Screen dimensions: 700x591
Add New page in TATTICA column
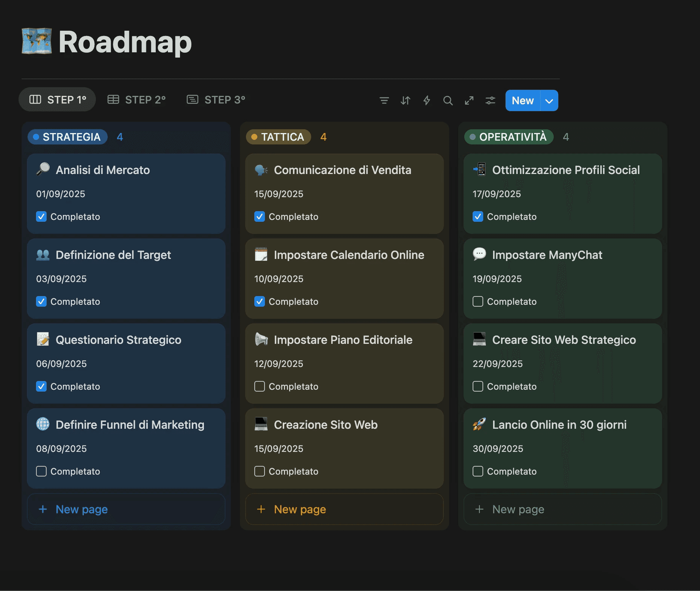[345, 509]
